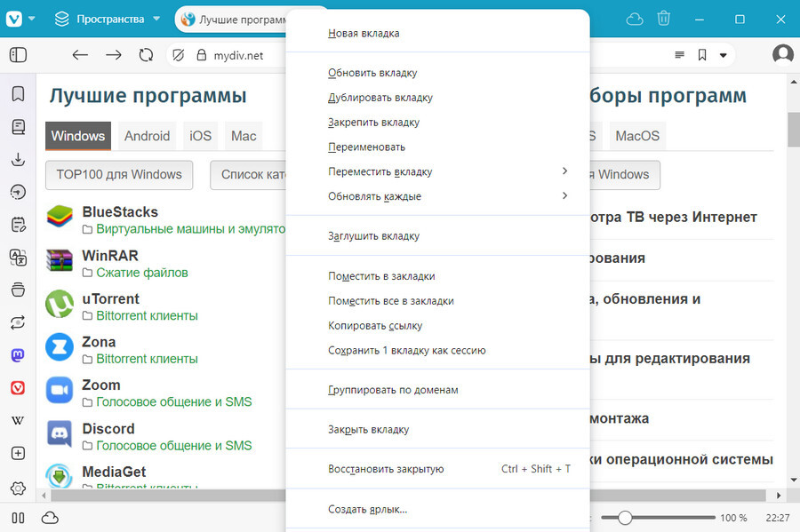Screen dimensions: 800x532
Task: Toggle panel visibility in status bar
Action: (18, 519)
